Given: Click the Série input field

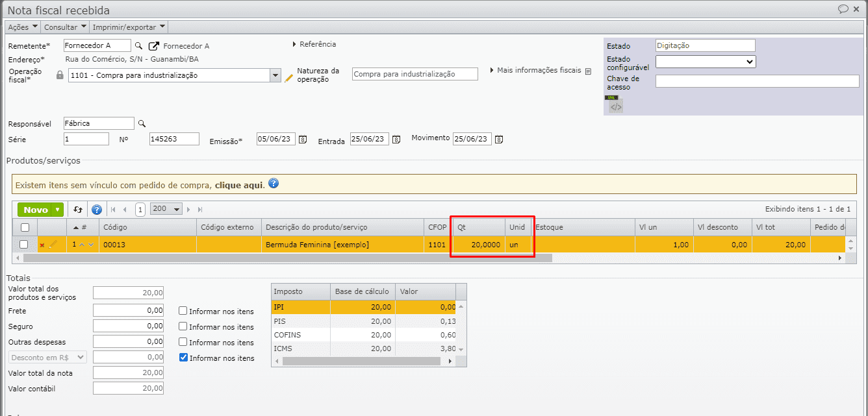Looking at the screenshot, I should point(86,139).
